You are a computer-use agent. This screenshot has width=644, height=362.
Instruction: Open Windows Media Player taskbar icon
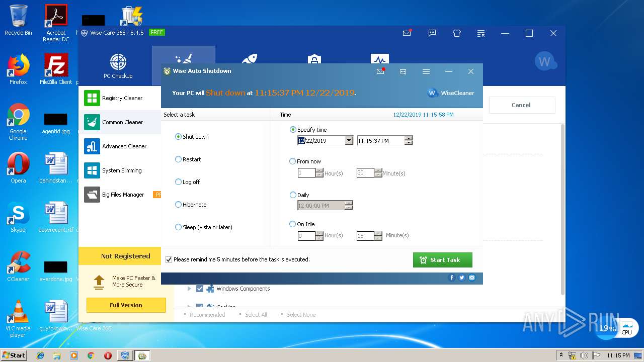pyautogui.click(x=74, y=355)
